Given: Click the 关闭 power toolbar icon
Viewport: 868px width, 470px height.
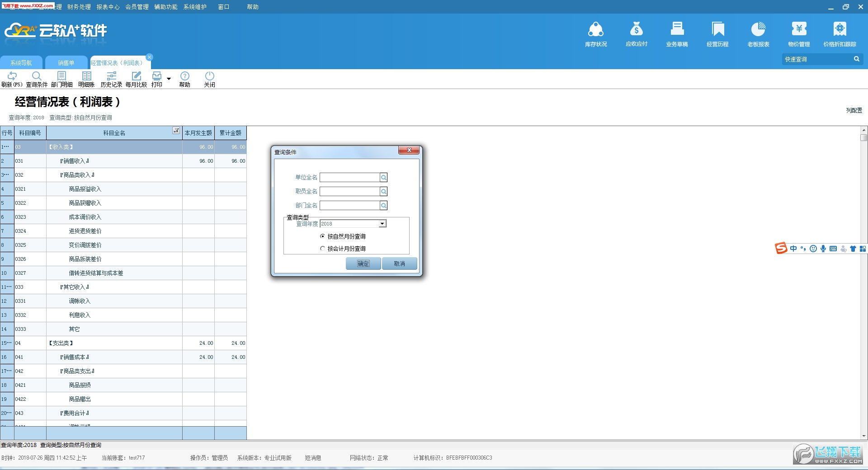Looking at the screenshot, I should click(x=209, y=79).
